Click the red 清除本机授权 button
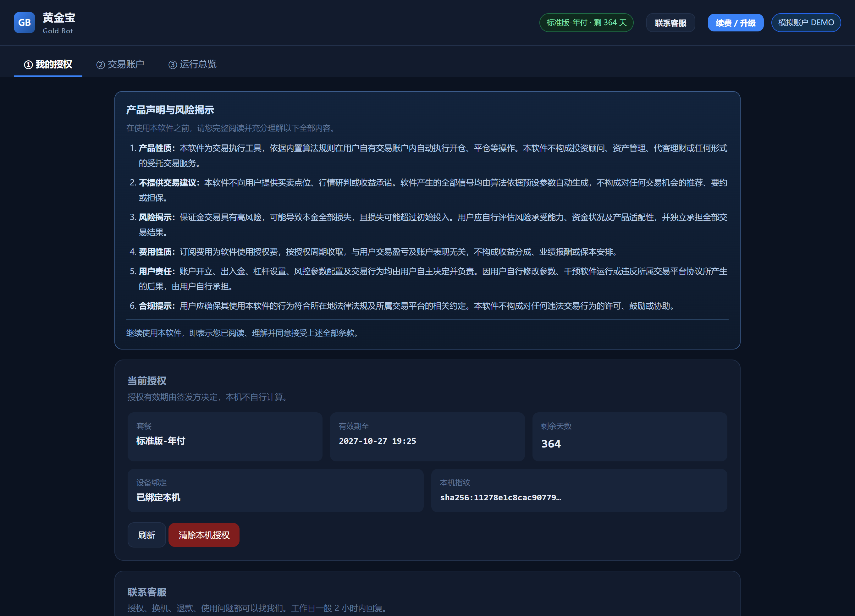Screen dimensions: 855x616 tap(204, 535)
